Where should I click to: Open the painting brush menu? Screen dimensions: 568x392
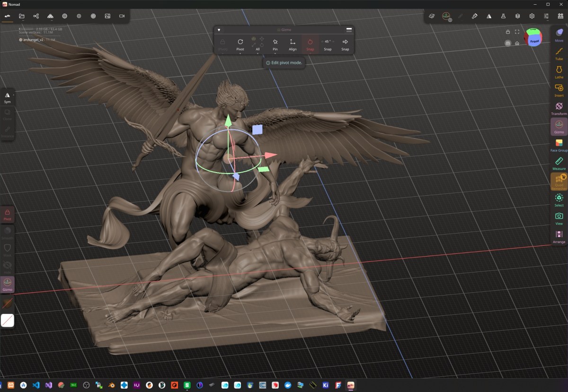coord(475,16)
